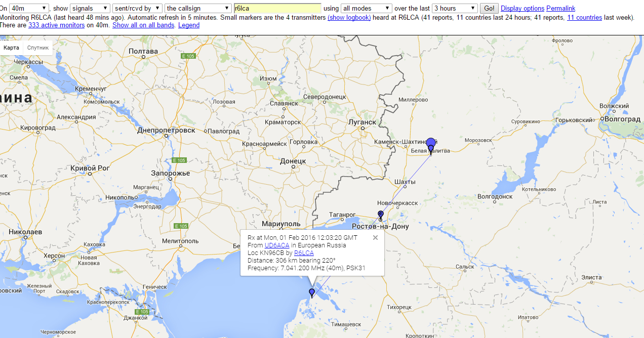Click the '11 countries' last week link

tap(584, 17)
